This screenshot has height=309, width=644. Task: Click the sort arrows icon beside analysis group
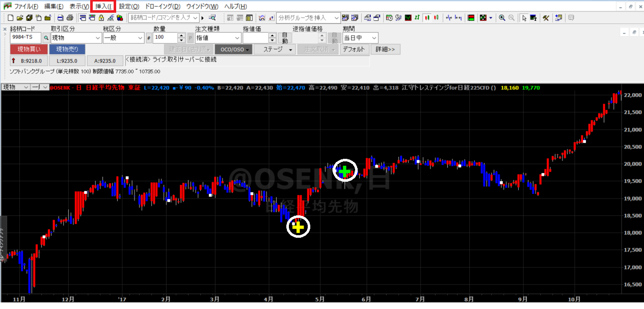pos(271,18)
